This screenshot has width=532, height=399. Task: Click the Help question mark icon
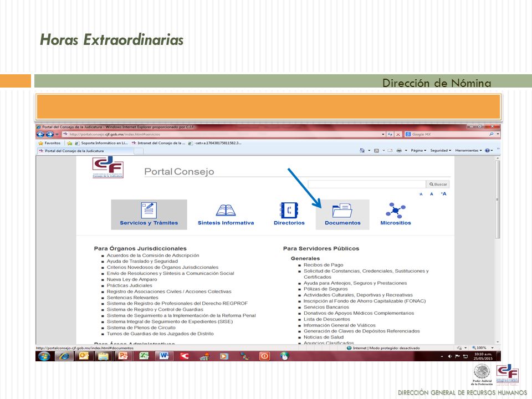pos(487,150)
